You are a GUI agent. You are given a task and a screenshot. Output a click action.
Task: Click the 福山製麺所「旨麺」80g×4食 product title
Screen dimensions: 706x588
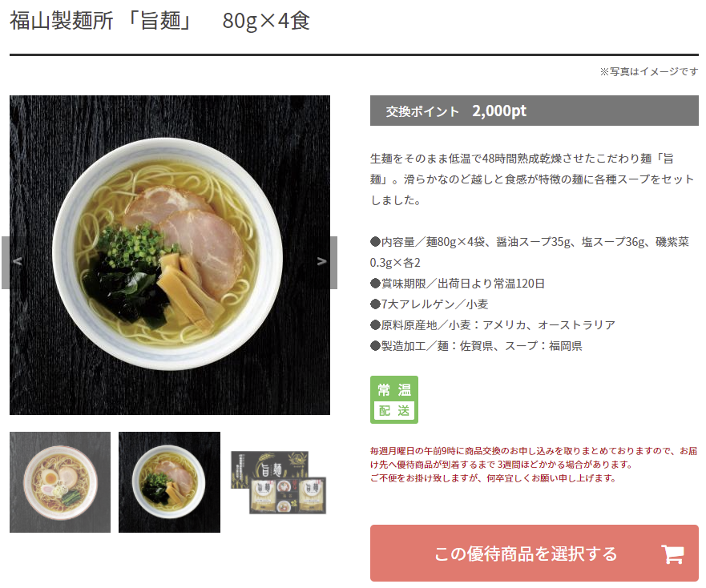(x=159, y=21)
